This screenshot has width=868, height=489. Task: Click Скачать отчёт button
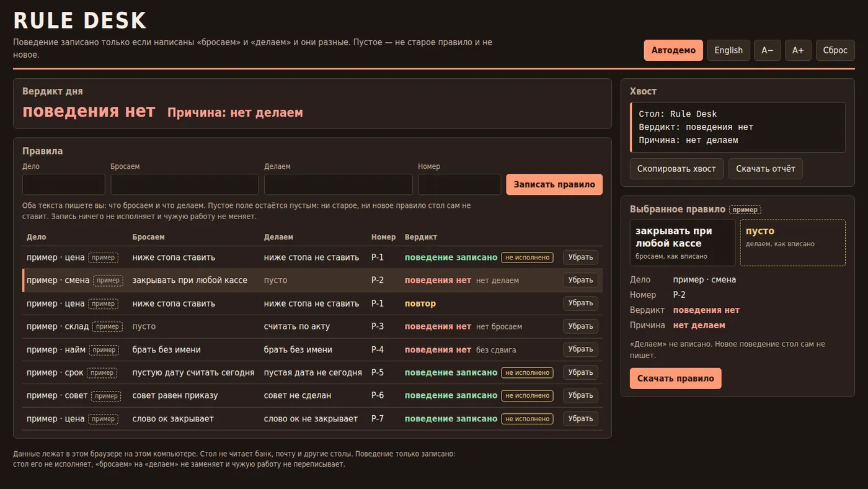point(766,169)
